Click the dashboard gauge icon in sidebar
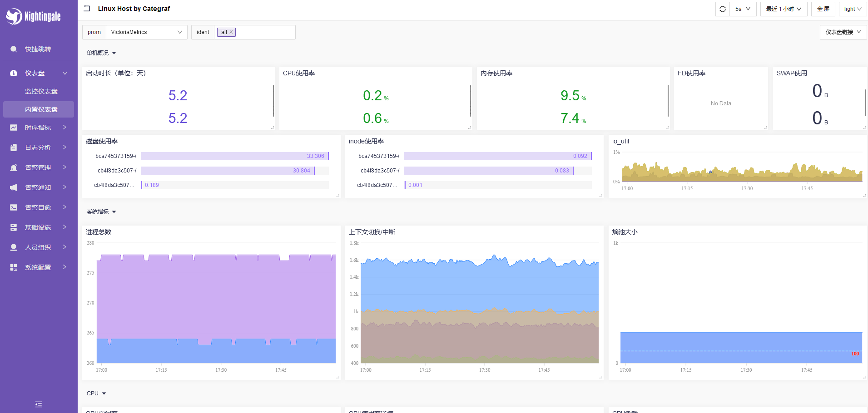This screenshot has width=868, height=413. pos(14,73)
